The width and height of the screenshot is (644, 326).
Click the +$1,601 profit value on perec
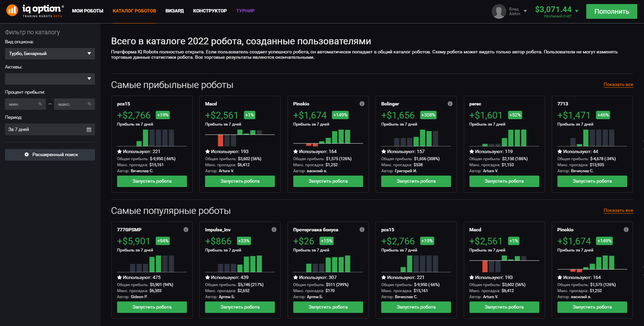(x=486, y=115)
